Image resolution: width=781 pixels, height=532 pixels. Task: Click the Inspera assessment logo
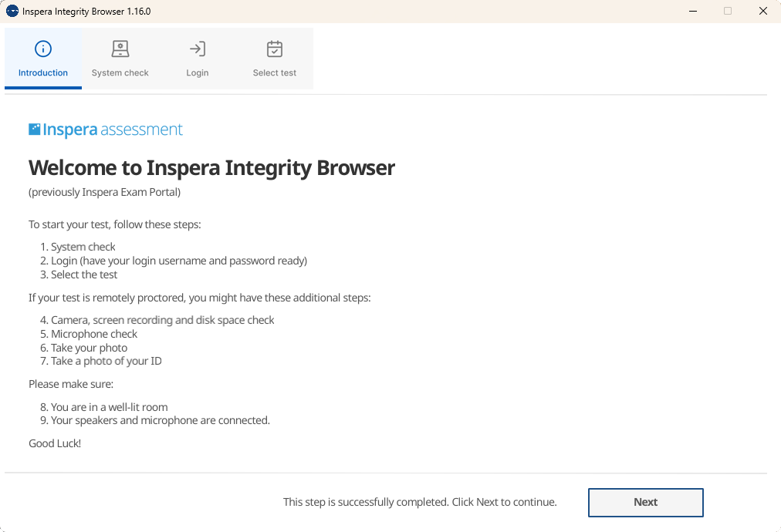106,130
